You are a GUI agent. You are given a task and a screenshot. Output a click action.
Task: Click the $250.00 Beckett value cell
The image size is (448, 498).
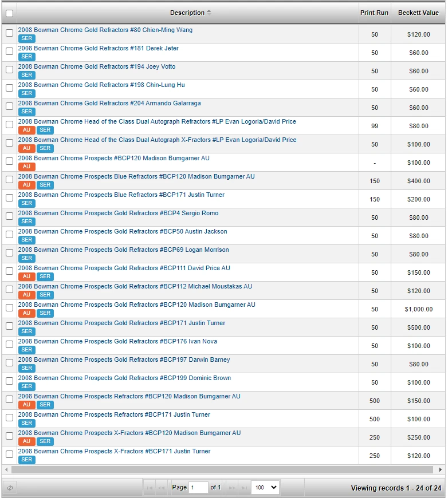(418, 437)
